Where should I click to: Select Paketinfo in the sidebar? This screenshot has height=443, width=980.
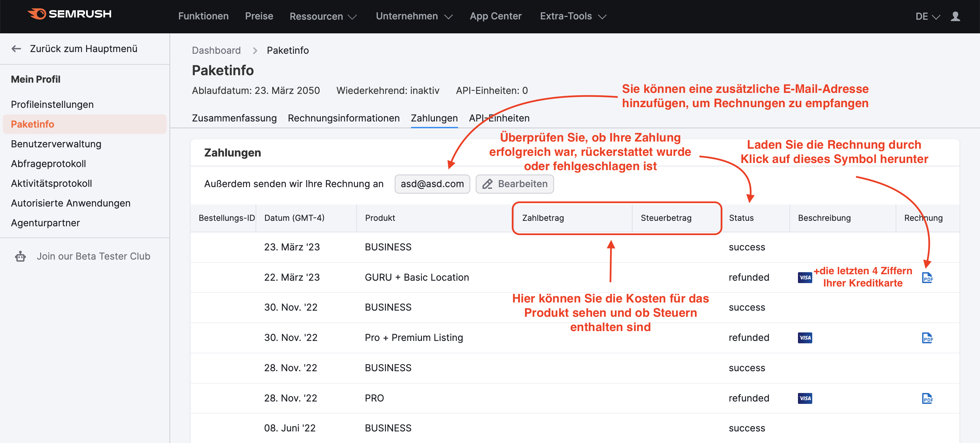point(84,124)
